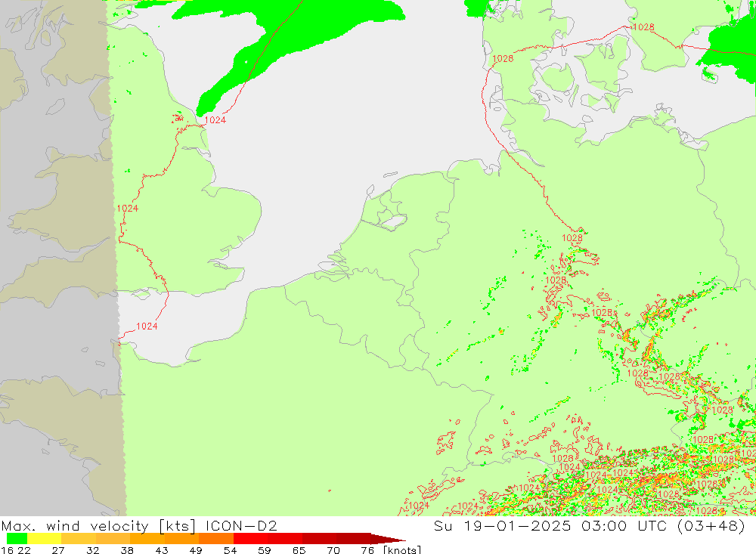Click legend value '76'
This screenshot has width=756, height=554.
[x=367, y=550]
